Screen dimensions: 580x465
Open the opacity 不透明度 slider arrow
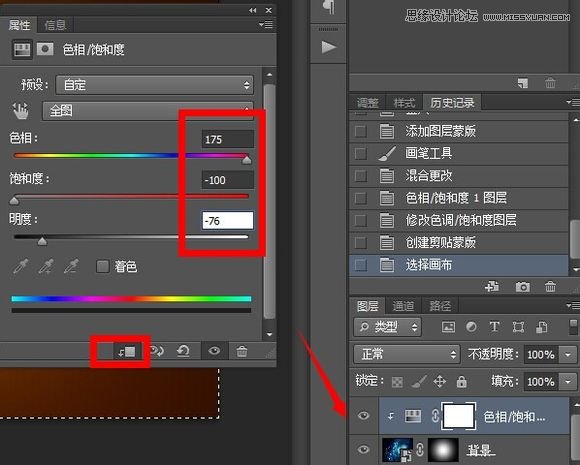pos(568,354)
